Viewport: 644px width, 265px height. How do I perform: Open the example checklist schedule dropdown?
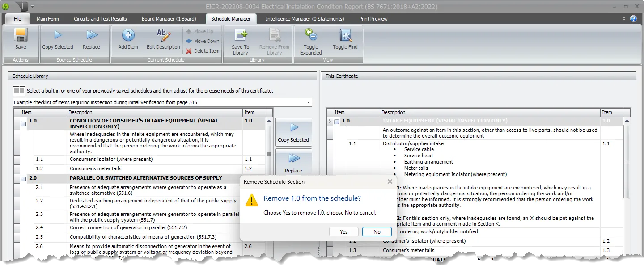point(308,102)
